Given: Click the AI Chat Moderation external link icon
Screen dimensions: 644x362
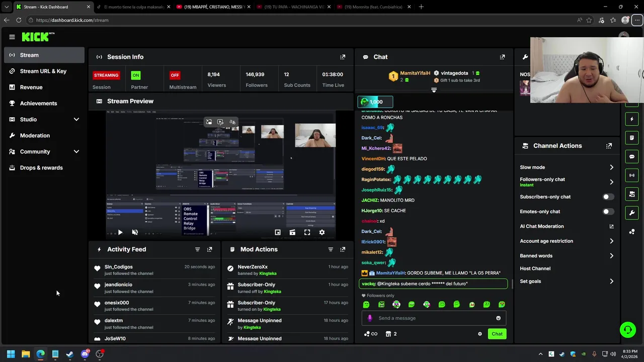Looking at the screenshot, I should [611, 226].
